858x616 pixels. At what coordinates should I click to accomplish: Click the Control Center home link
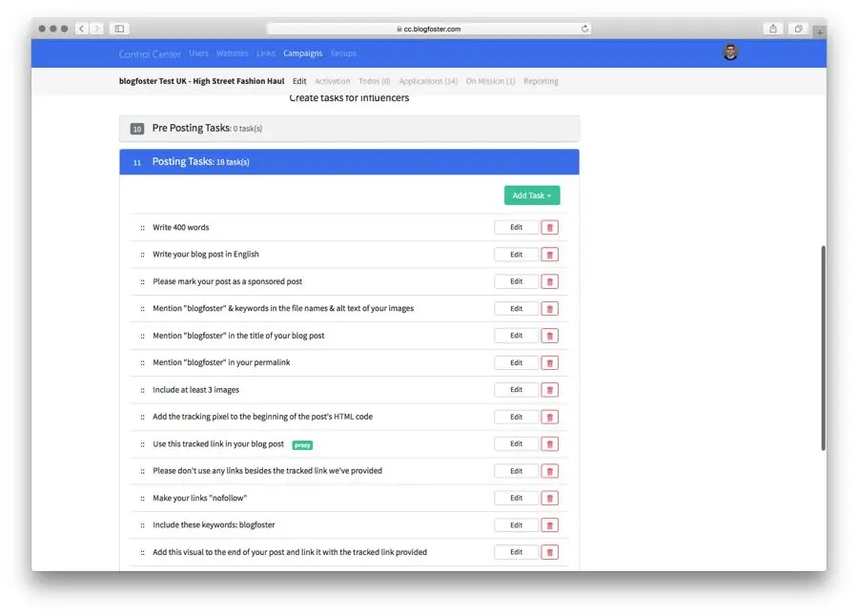(149, 53)
